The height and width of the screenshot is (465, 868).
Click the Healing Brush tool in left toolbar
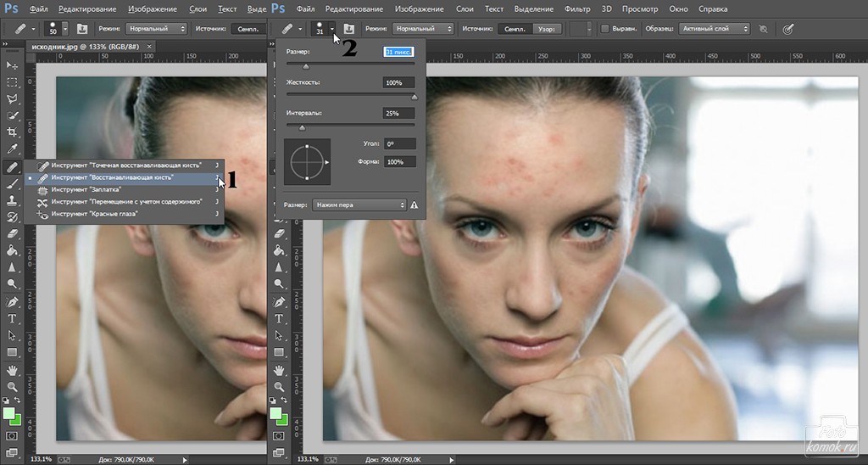(x=12, y=167)
